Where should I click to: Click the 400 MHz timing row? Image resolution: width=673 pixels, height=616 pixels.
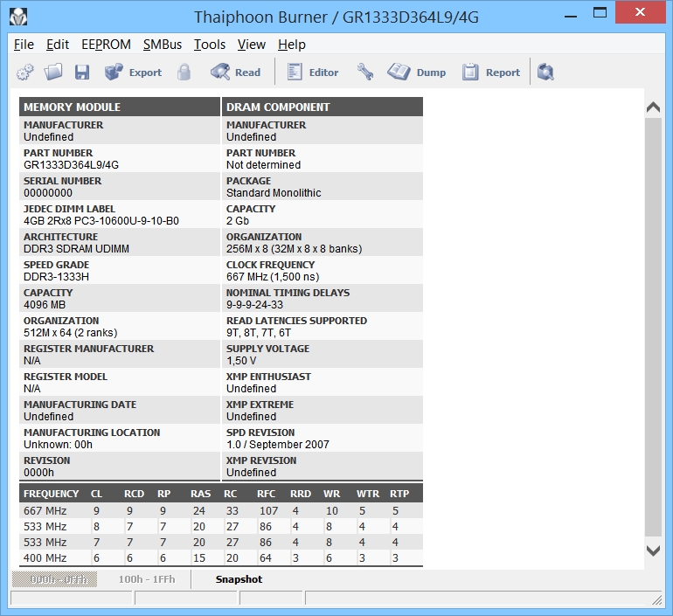[221, 557]
